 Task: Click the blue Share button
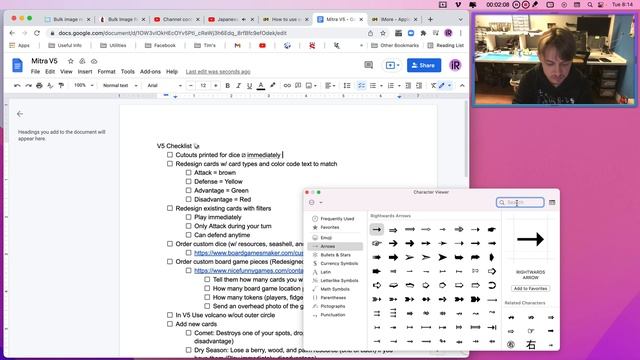point(424,65)
